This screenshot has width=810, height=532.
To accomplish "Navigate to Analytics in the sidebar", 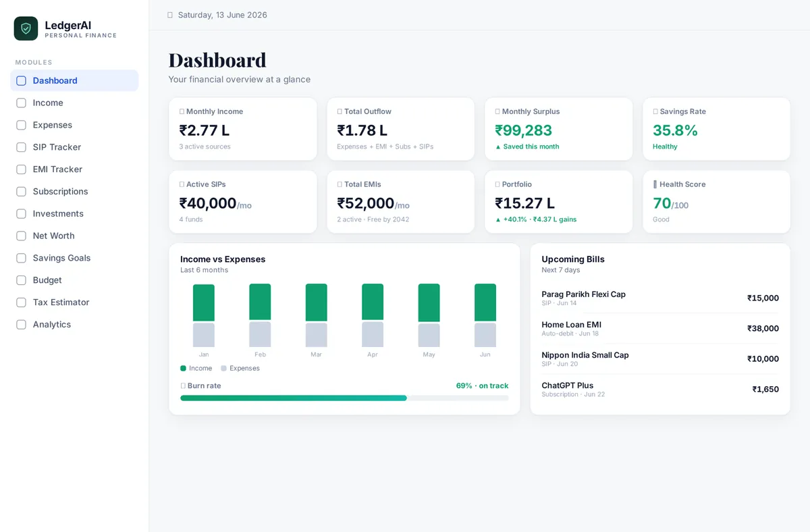I will pos(74,324).
